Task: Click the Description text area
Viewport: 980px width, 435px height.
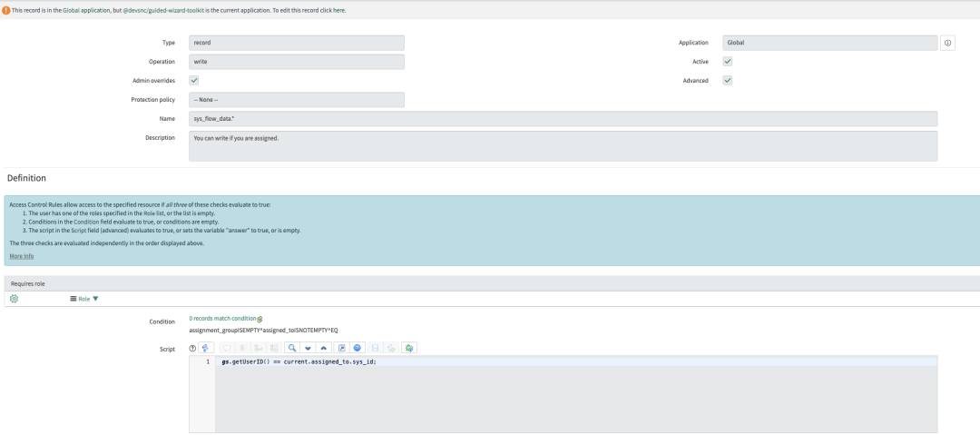Action: click(563, 146)
